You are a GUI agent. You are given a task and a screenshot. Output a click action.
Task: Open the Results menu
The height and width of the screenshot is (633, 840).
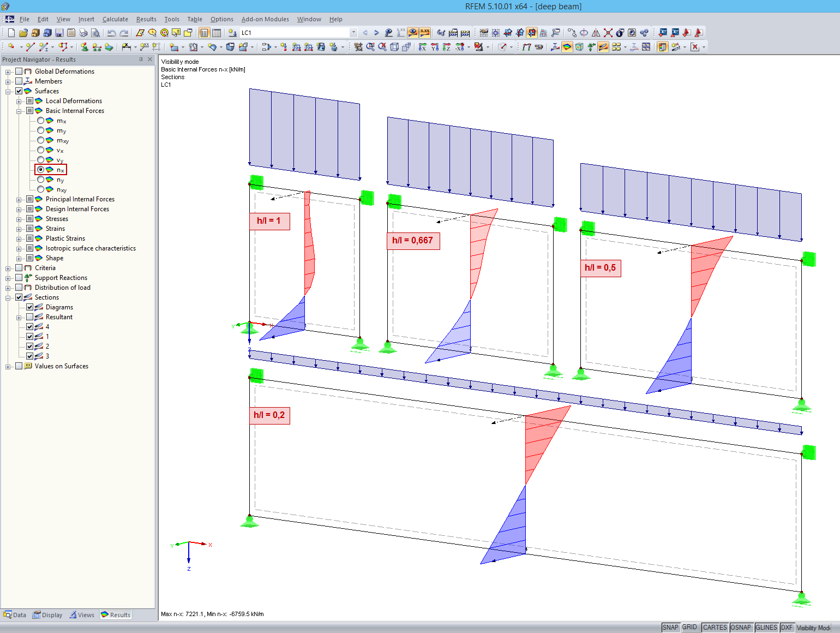tap(146, 19)
